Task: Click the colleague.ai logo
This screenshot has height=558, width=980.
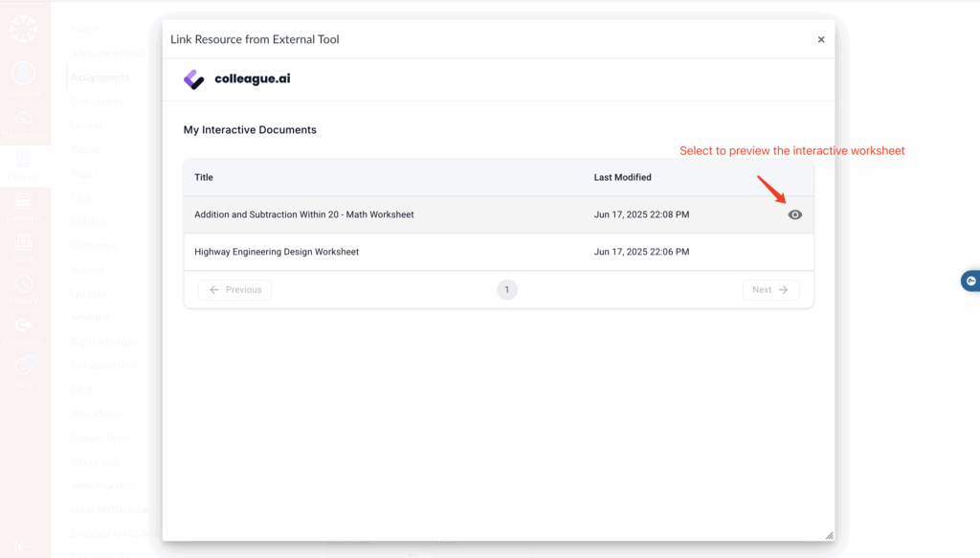Action: click(x=237, y=79)
